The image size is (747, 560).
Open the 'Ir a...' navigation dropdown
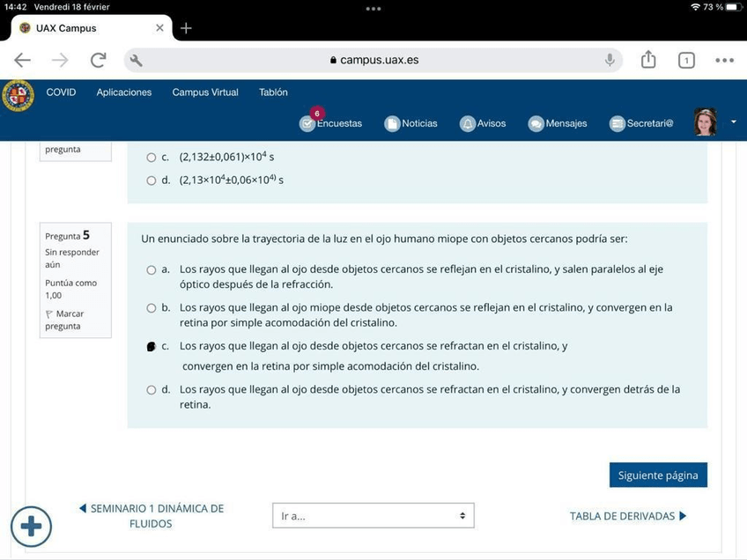point(373,516)
